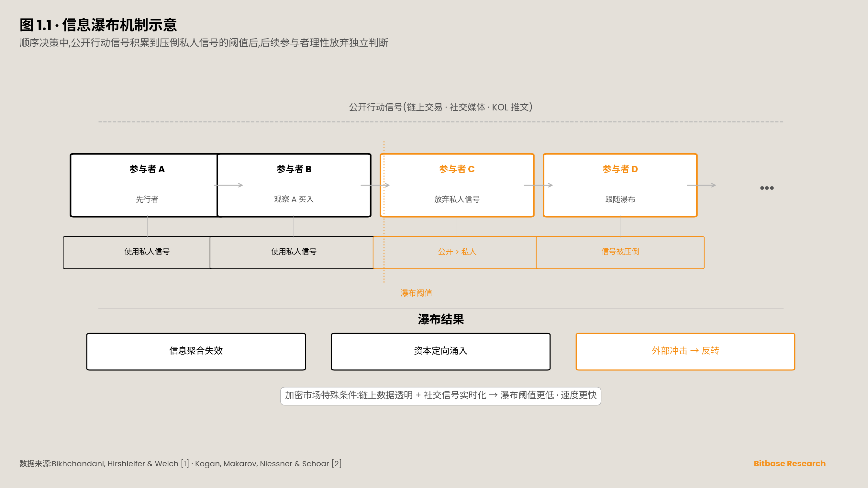Viewport: 868px width, 488px height.
Task: Click the 加密市场特殊条件 note pill
Action: (441, 395)
